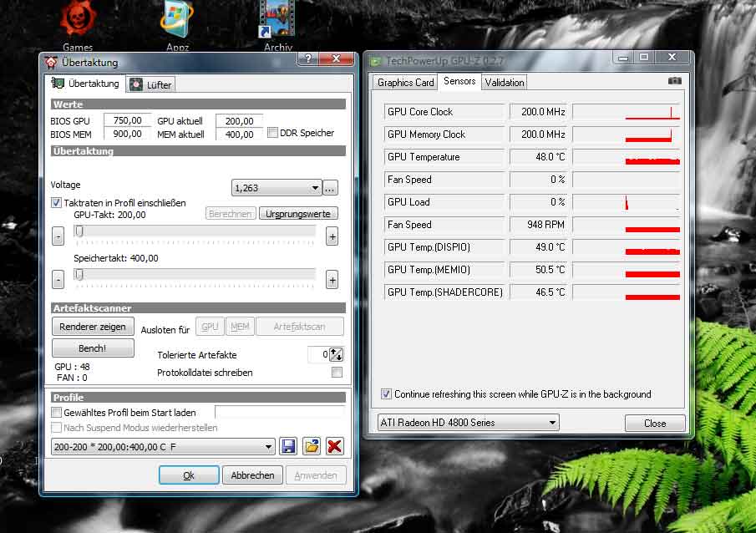
Task: Select the Übertaktung tab
Action: [x=85, y=83]
